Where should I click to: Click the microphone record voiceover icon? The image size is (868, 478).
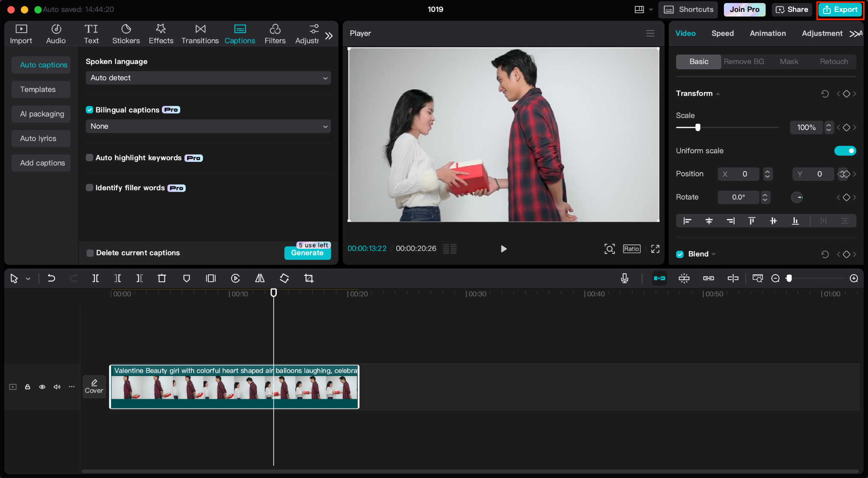tap(624, 278)
